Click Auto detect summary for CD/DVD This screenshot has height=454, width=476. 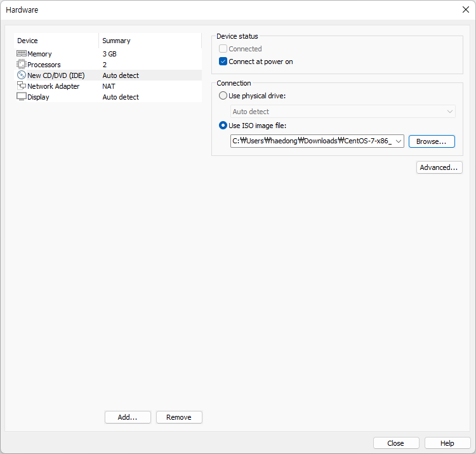coord(121,75)
